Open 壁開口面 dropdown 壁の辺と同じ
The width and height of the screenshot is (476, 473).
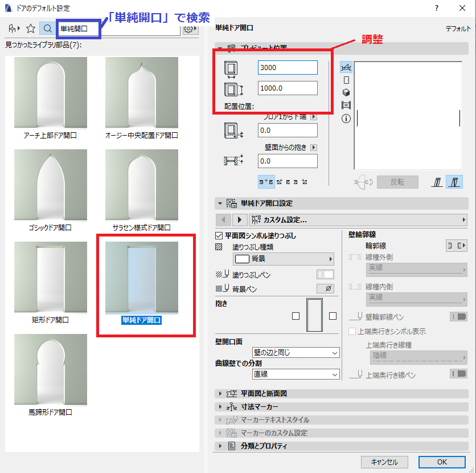296,353
